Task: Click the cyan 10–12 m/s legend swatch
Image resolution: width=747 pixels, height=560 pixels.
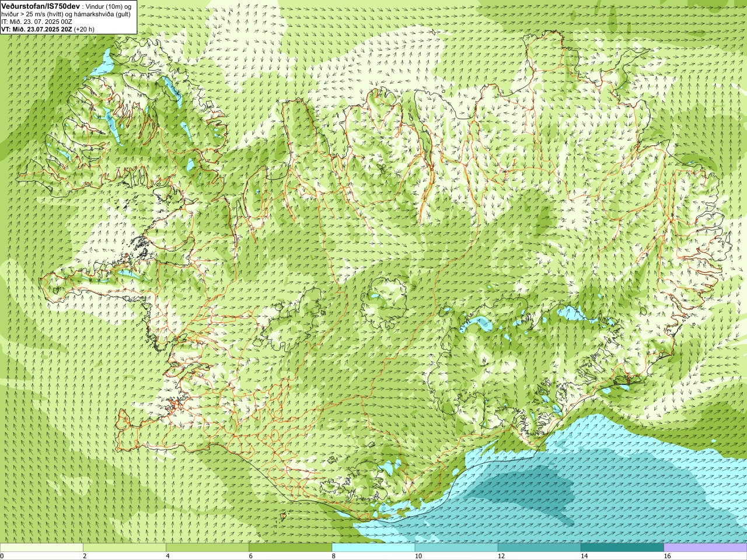Action: pyautogui.click(x=456, y=547)
